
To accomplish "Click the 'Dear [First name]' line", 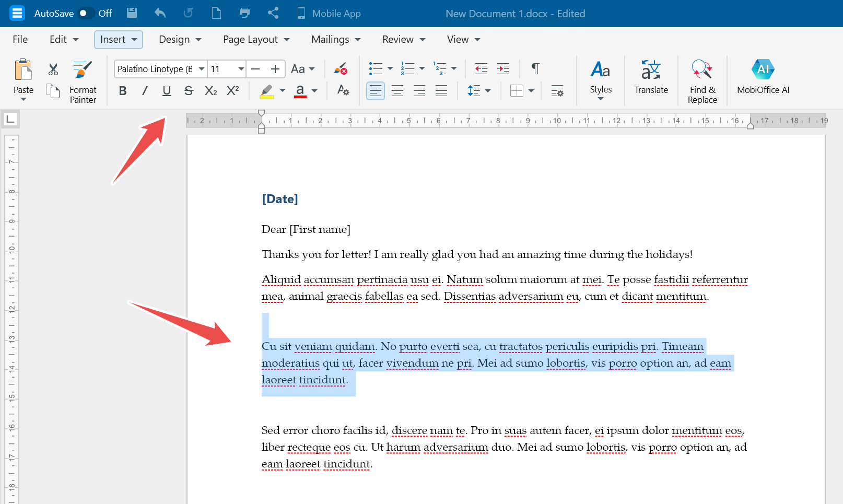I will click(306, 229).
